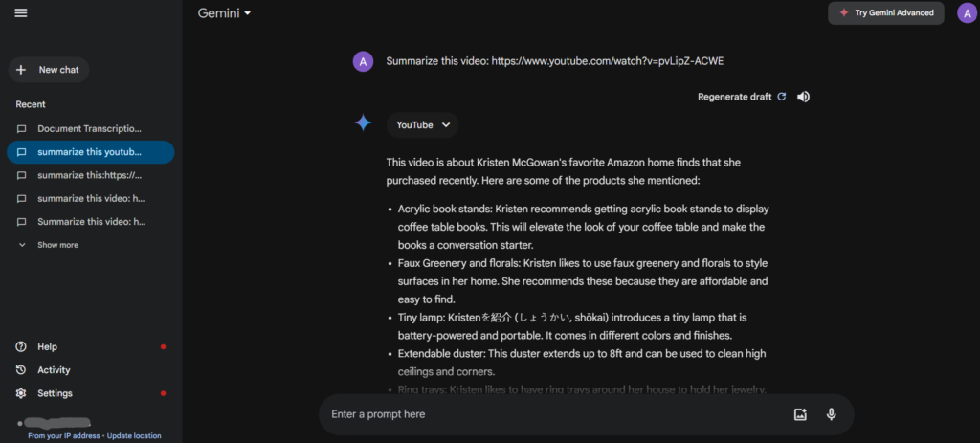980x443 pixels.
Task: Expand Show more recent chats
Action: (49, 245)
